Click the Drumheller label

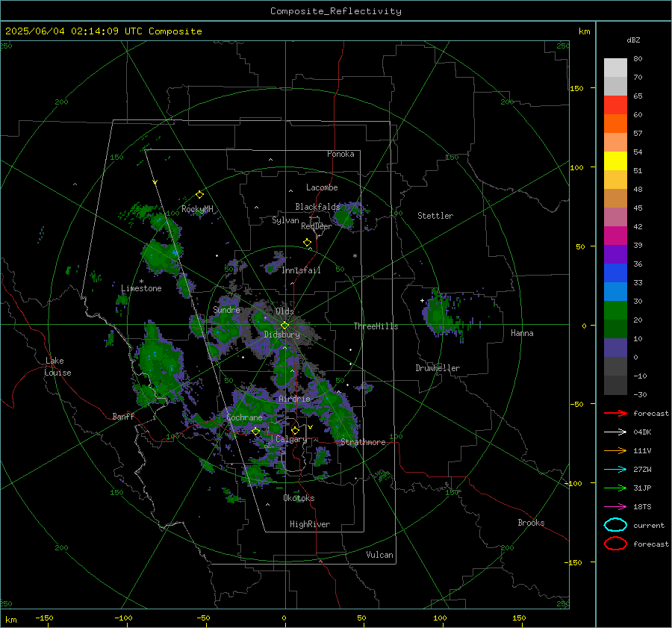click(x=438, y=368)
